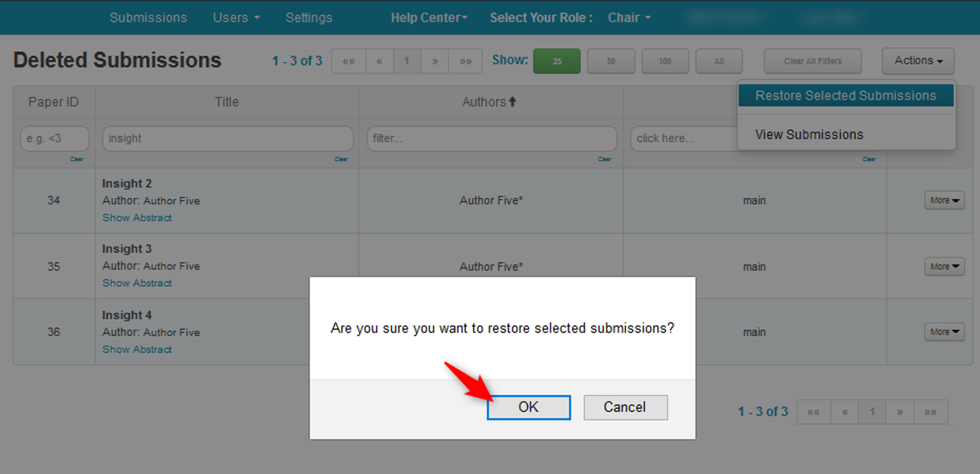Viewport: 980px width, 474px height.
Task: Go to last page in top pager
Action: pos(466,61)
